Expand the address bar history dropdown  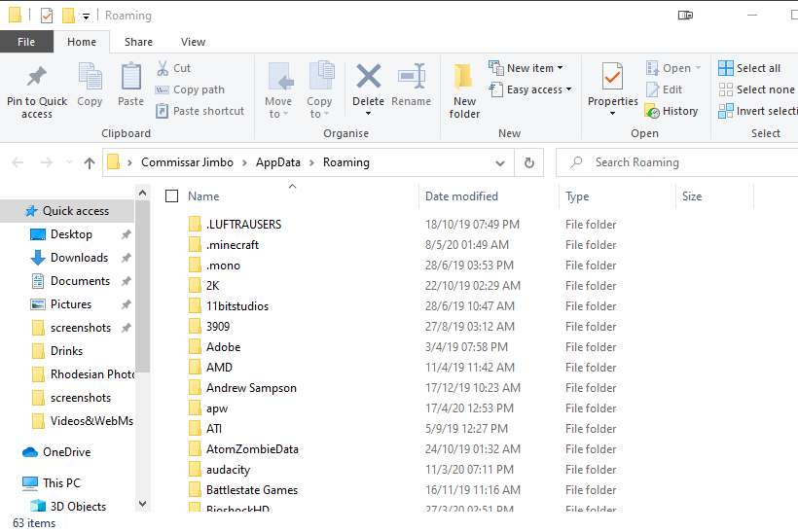point(500,162)
